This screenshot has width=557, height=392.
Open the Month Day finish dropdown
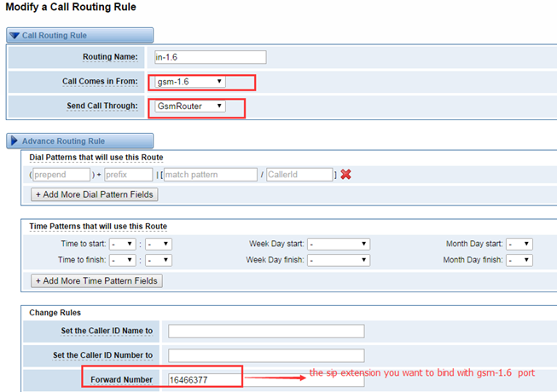pos(519,260)
